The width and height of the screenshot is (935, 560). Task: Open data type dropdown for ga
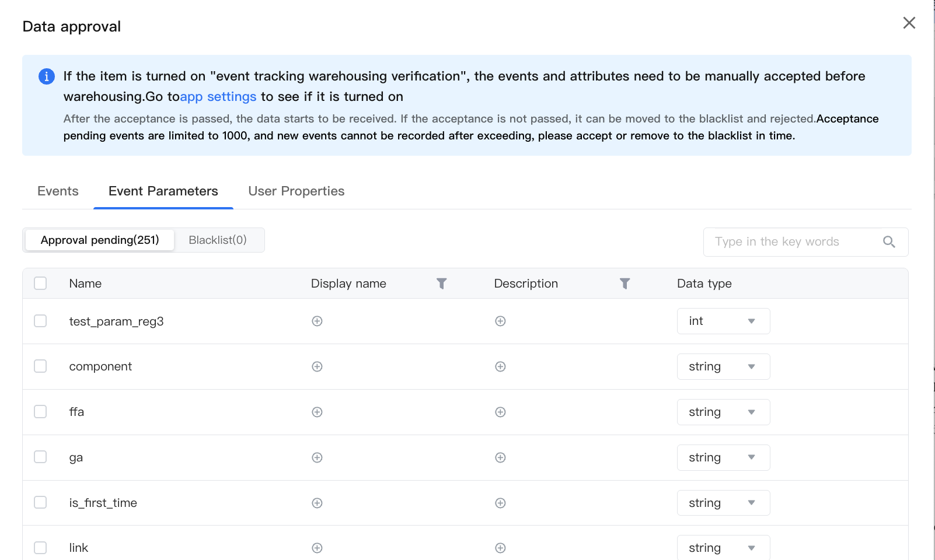(x=723, y=457)
